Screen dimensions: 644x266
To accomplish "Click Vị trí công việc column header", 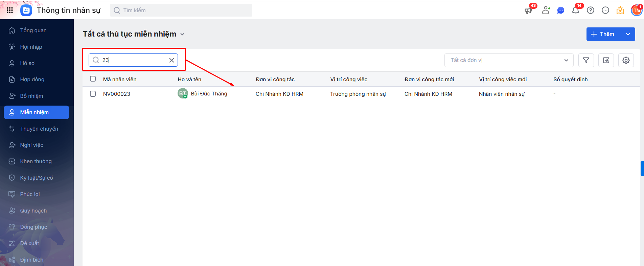I will click(x=349, y=80).
